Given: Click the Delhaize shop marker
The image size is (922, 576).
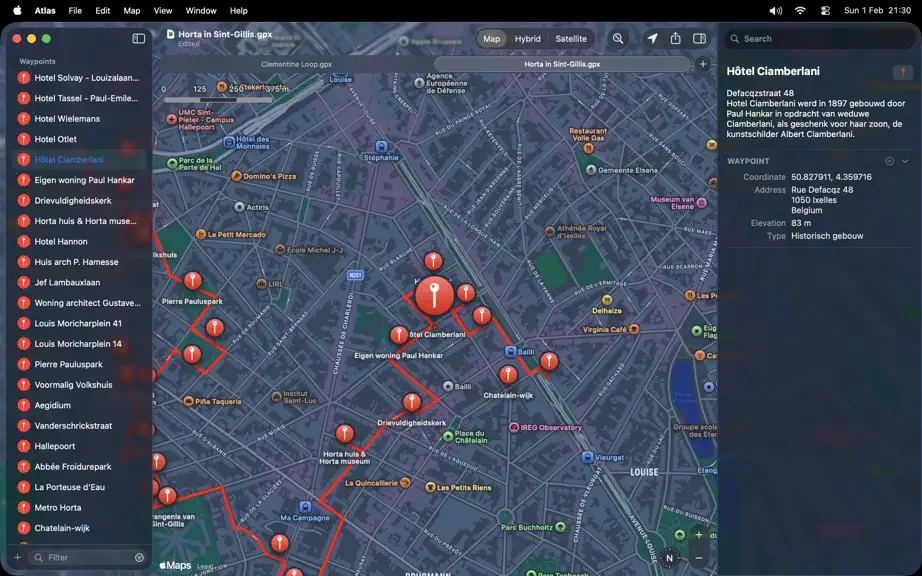Looking at the screenshot, I should [607, 300].
